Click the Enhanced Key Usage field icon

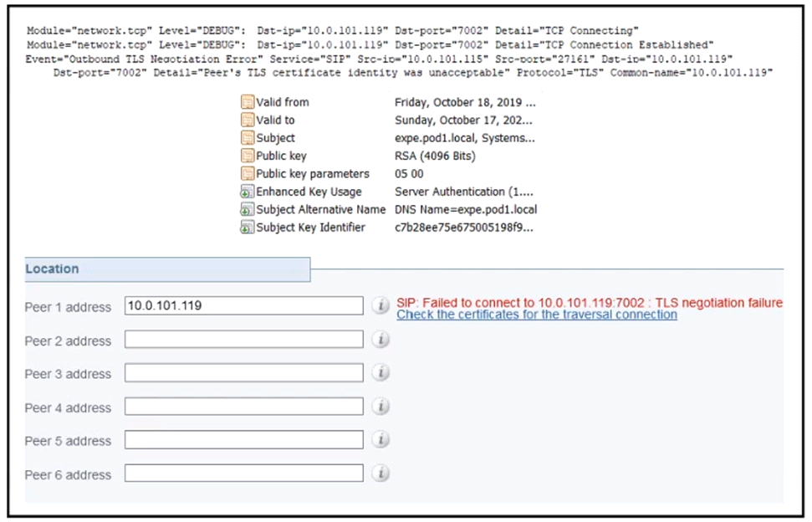[248, 192]
